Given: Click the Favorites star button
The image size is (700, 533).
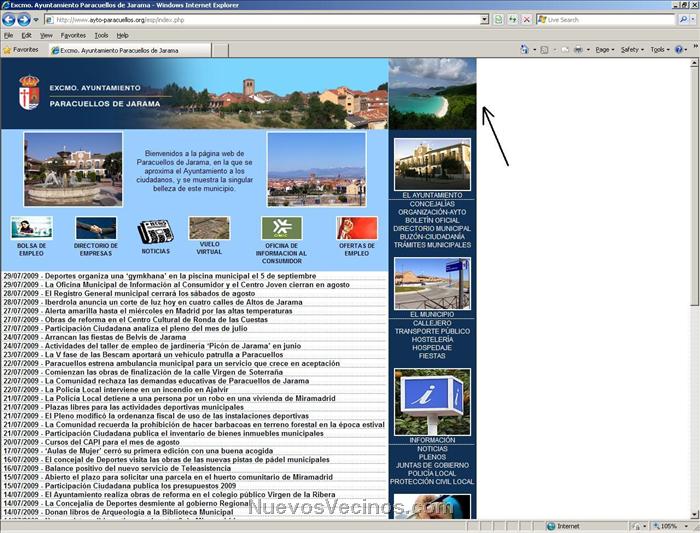Looking at the screenshot, I should (20, 49).
